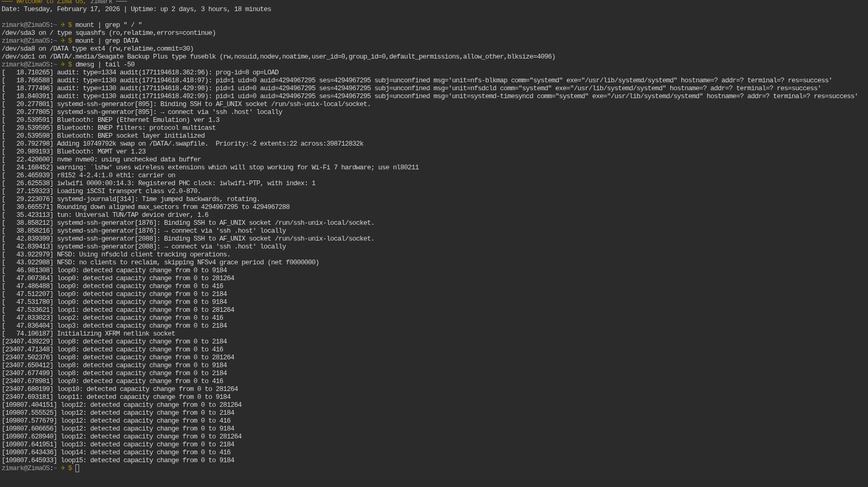Click the lshw wireless extensions warning line
Image resolution: width=868 pixels, height=487 pixels.
[237, 167]
